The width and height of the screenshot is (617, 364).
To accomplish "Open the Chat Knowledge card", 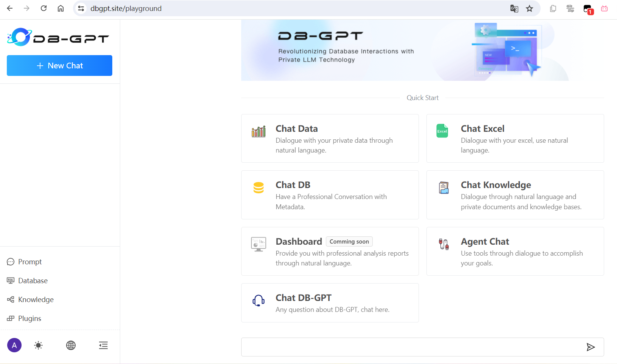I will (515, 195).
